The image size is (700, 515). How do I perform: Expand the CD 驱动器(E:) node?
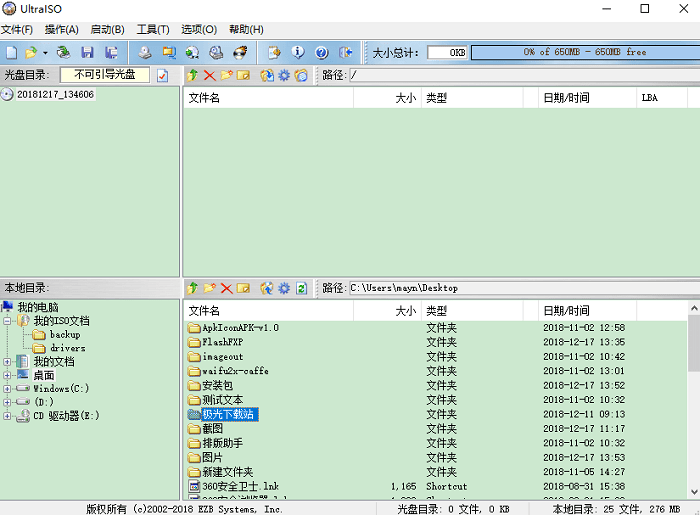point(7,416)
